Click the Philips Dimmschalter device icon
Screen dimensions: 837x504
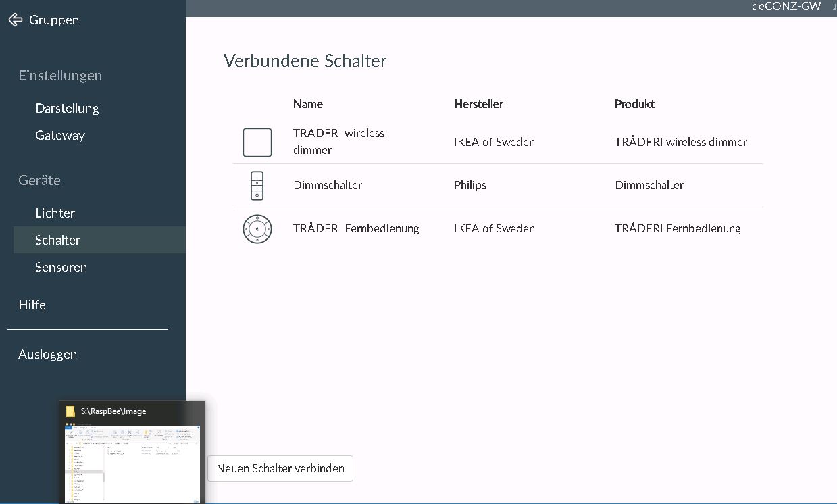(x=257, y=186)
